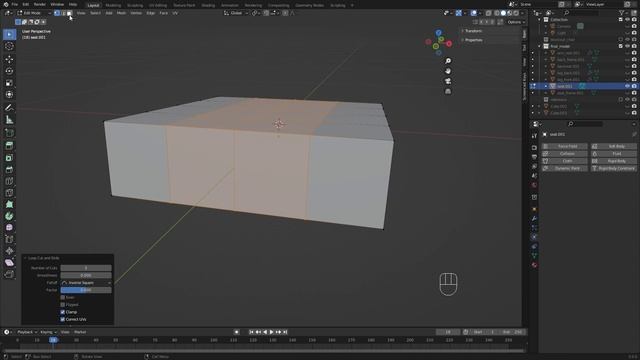Click the Soft Body physics button
This screenshot has width=640, height=360.
point(614,146)
